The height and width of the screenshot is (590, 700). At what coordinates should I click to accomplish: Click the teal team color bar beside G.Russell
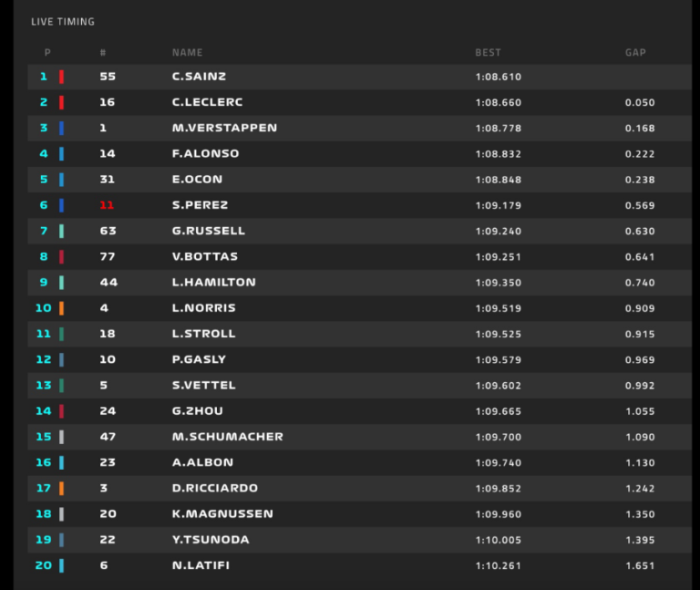[x=61, y=232]
